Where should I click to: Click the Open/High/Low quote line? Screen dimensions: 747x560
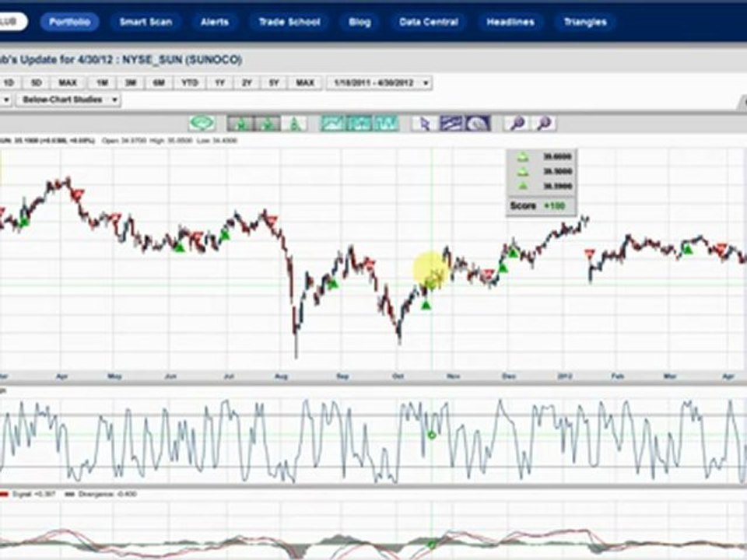pyautogui.click(x=170, y=141)
